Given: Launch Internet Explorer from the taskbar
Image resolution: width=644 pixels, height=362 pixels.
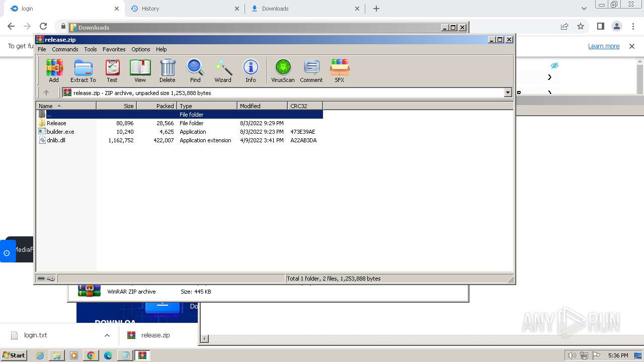Looking at the screenshot, I should coord(40,355).
